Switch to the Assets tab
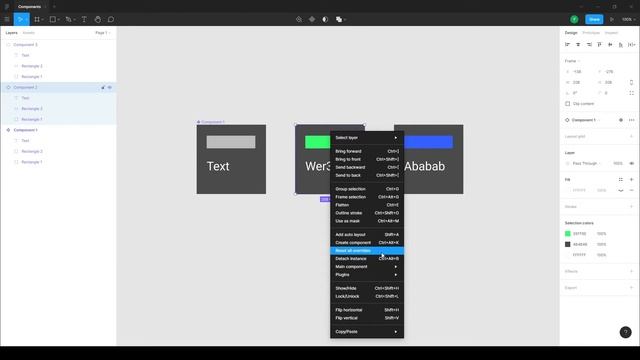 click(29, 33)
